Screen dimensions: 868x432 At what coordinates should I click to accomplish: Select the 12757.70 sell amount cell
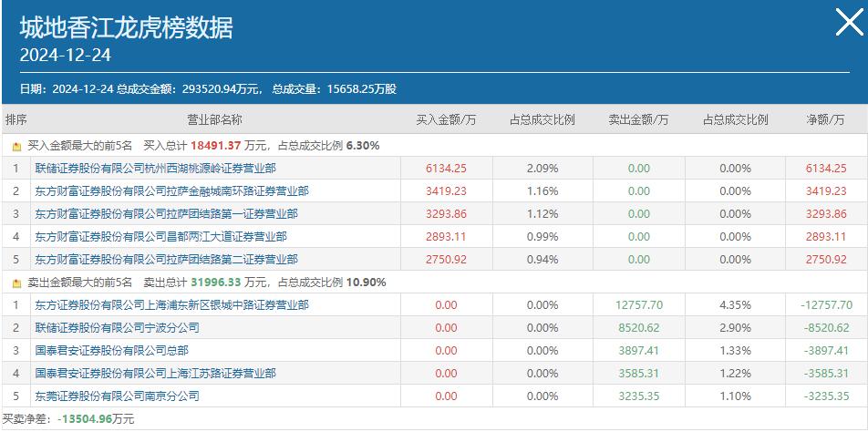point(639,304)
